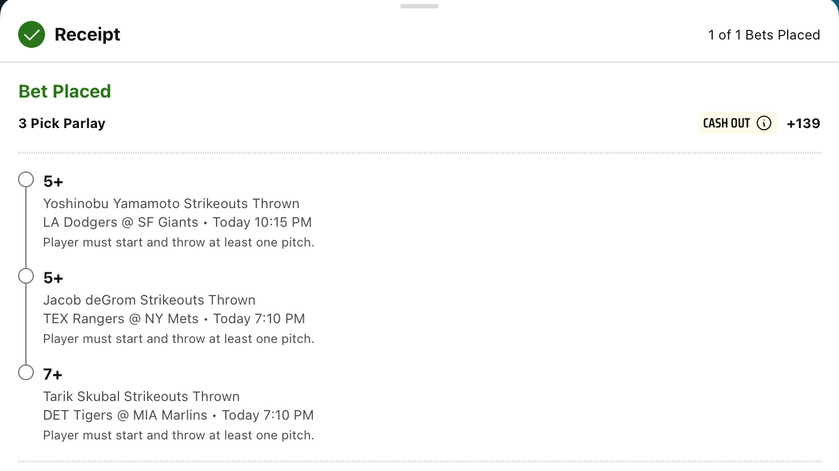Image resolution: width=839 pixels, height=471 pixels.
Task: Open the Cash Out info icon
Action: 764,123
